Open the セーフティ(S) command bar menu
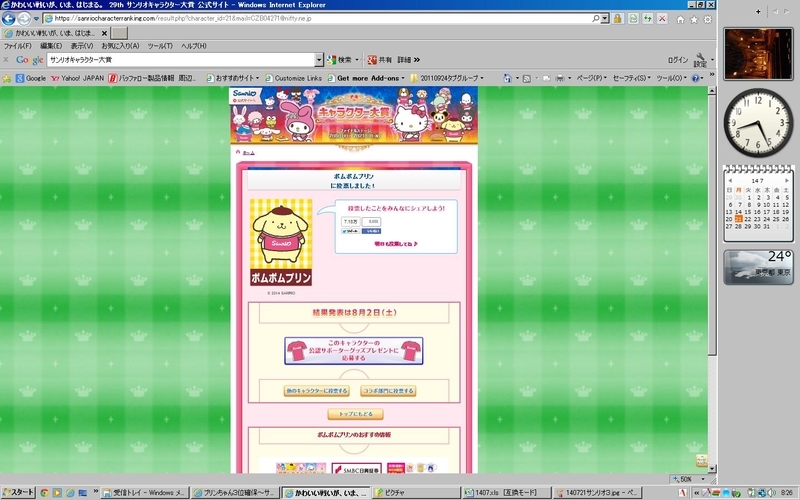 (x=631, y=78)
